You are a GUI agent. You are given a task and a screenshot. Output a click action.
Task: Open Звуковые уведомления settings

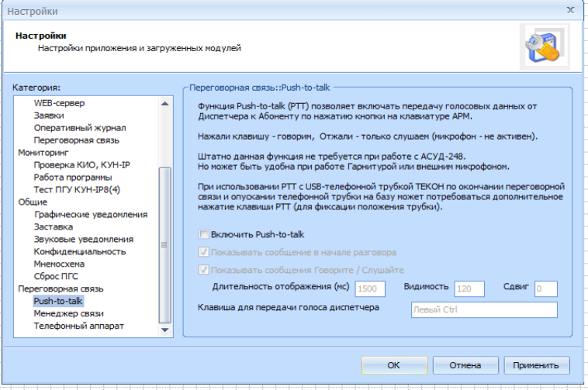point(83,239)
